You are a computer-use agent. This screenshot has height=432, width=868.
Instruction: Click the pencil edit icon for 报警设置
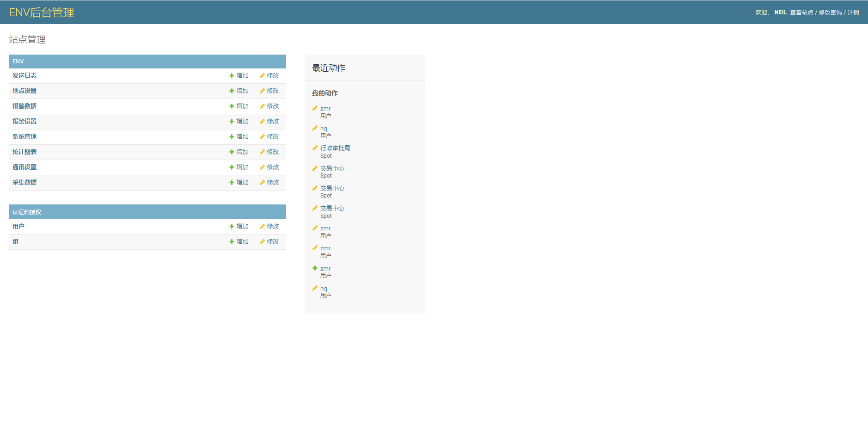click(262, 122)
